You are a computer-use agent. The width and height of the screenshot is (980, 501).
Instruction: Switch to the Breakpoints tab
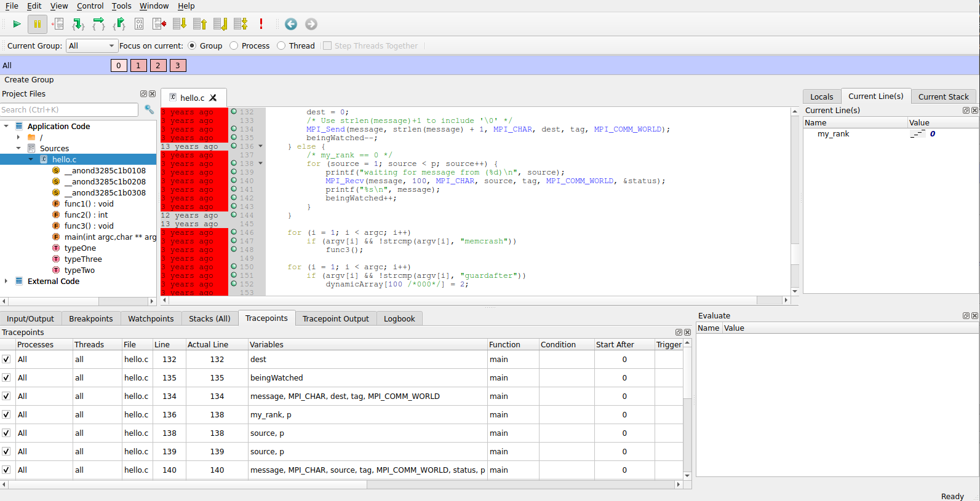[x=91, y=318]
